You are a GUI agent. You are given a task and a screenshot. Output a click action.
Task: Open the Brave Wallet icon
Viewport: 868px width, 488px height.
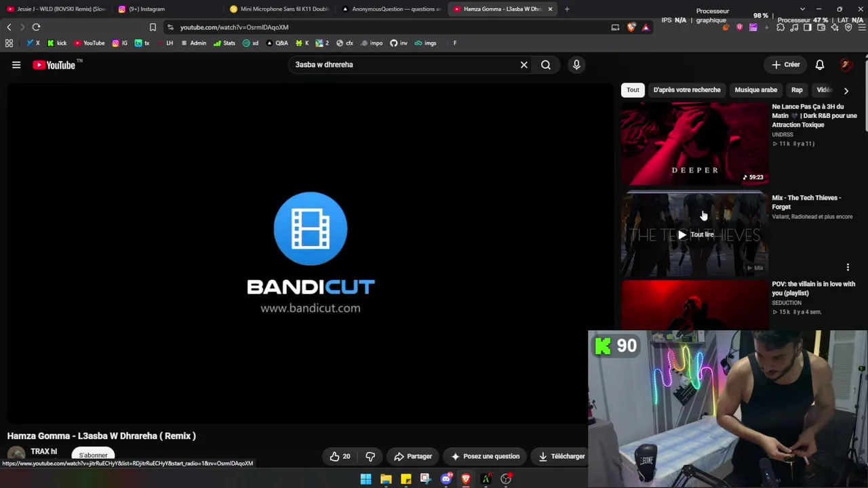click(x=821, y=27)
